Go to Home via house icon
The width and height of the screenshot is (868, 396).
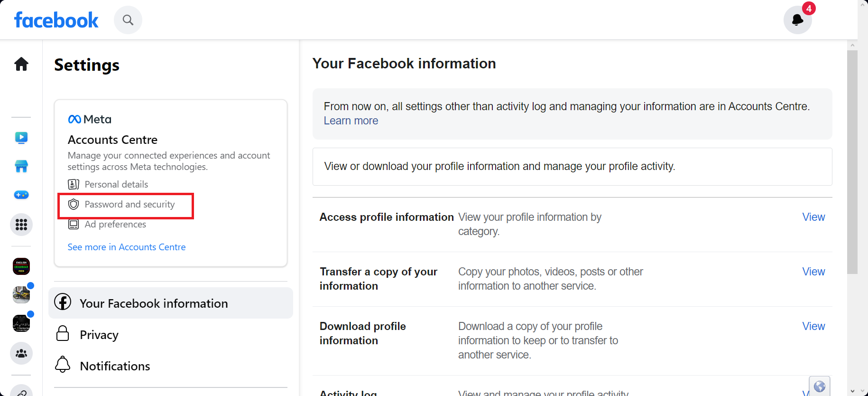(x=21, y=64)
